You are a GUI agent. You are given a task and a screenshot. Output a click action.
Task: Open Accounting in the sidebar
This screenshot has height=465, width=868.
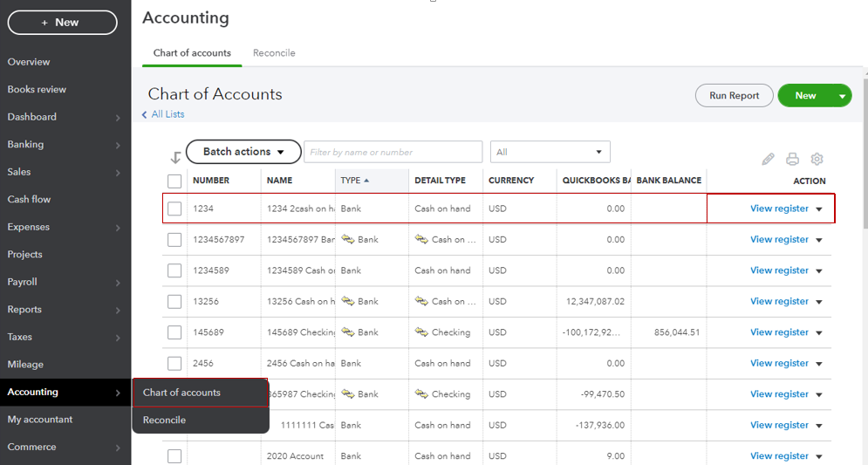point(65,392)
